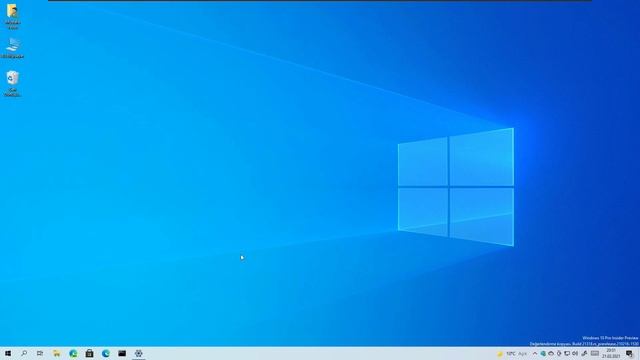Switch to the Settings gear taskbar app
640x360 pixels.
tap(138, 353)
